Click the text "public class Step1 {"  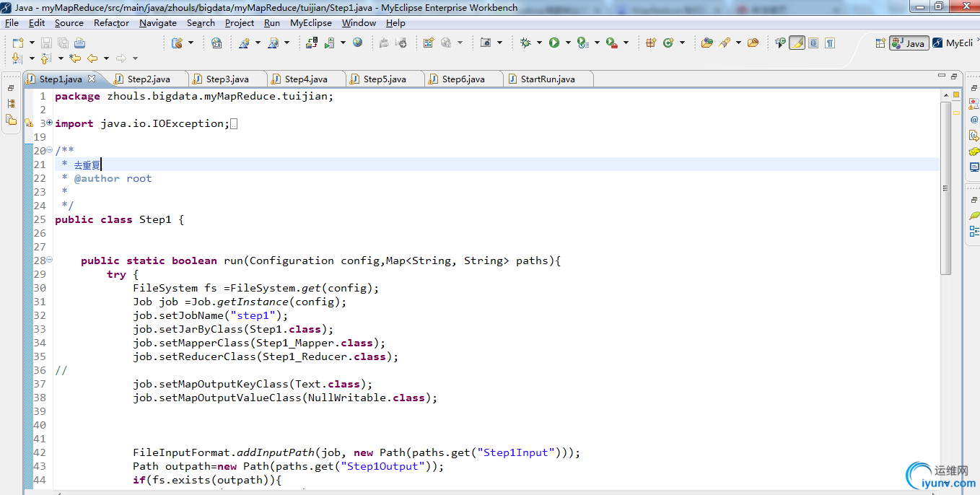119,219
